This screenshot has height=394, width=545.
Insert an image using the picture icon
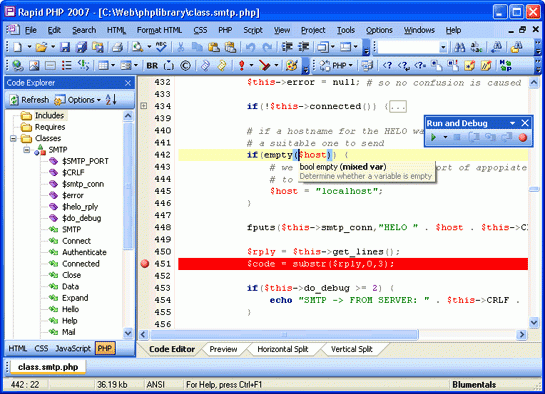pyautogui.click(x=34, y=65)
